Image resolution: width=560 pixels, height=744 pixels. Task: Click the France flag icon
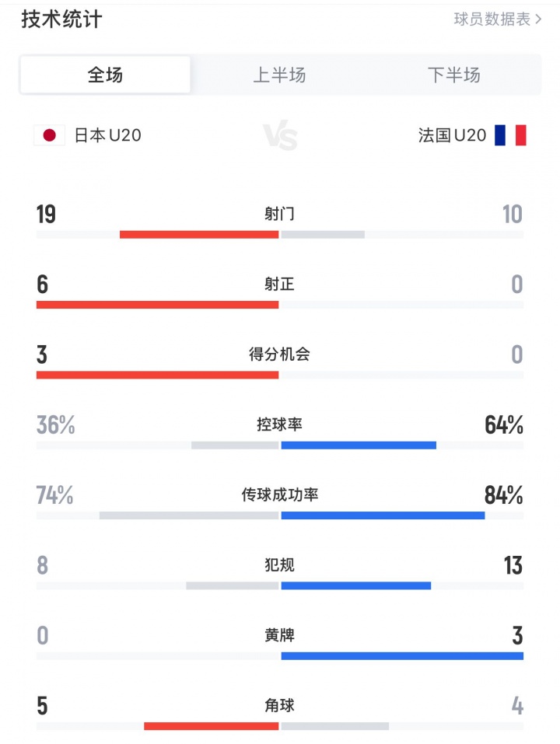(510, 135)
